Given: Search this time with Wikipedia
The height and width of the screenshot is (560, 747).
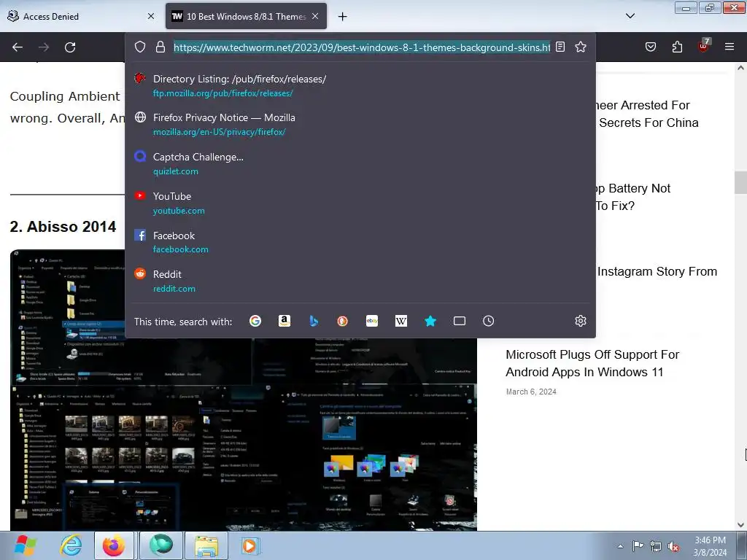Looking at the screenshot, I should [401, 321].
